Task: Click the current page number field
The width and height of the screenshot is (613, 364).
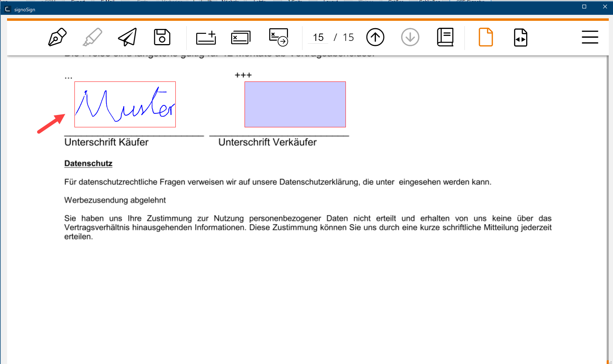Action: (318, 37)
